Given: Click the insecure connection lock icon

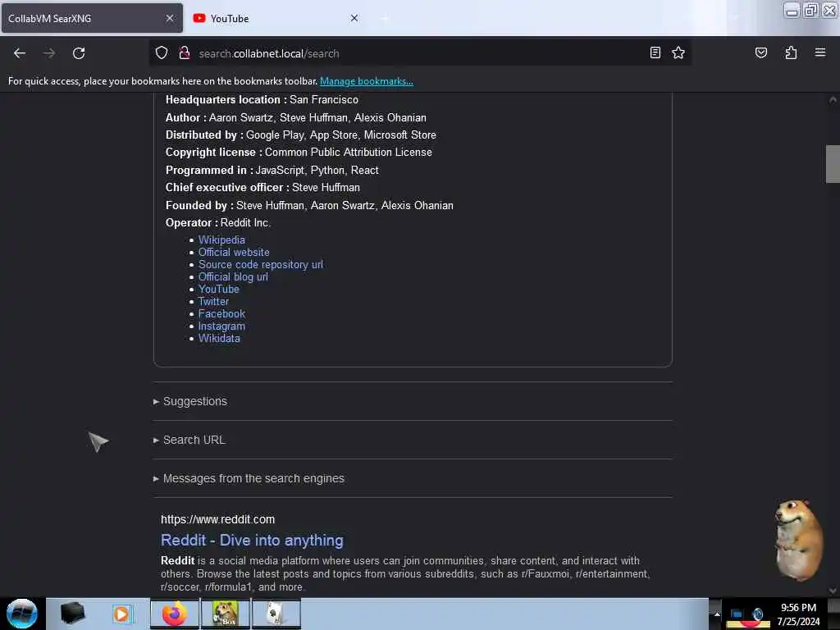Looking at the screenshot, I should [185, 53].
